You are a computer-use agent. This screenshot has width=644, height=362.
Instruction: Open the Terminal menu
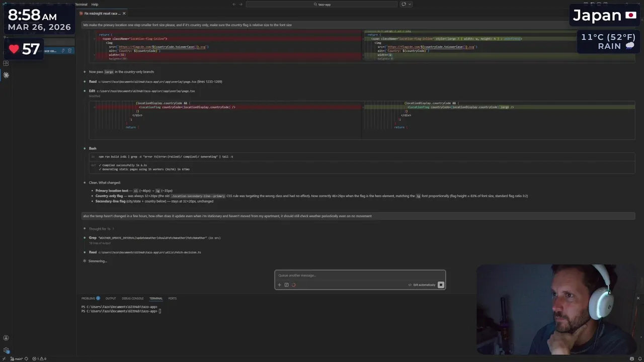coord(81,4)
